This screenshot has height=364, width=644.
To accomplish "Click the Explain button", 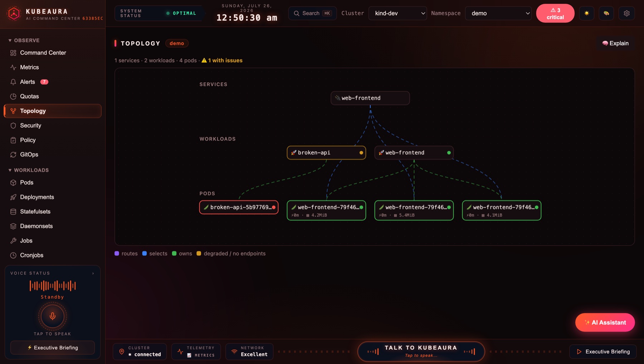I will [x=615, y=43].
